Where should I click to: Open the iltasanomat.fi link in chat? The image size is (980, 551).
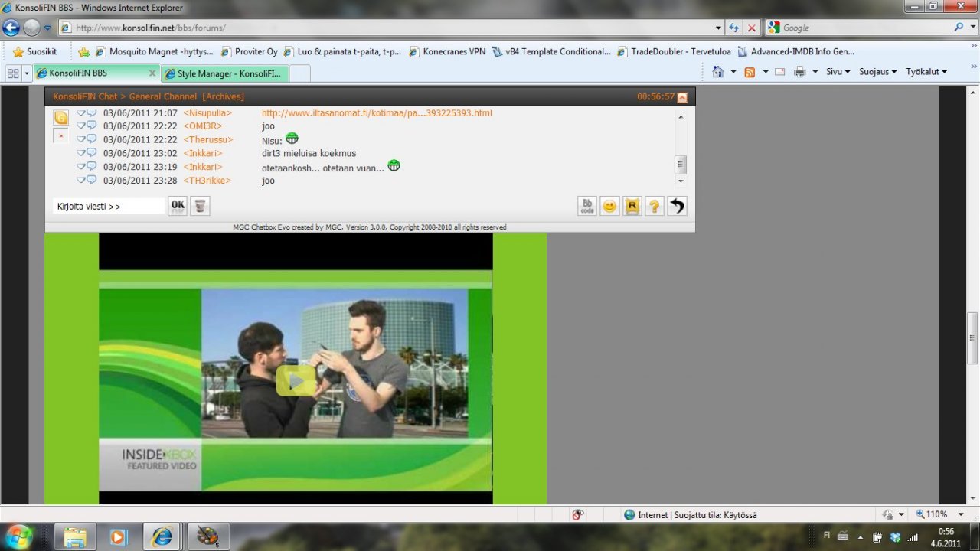(x=377, y=113)
